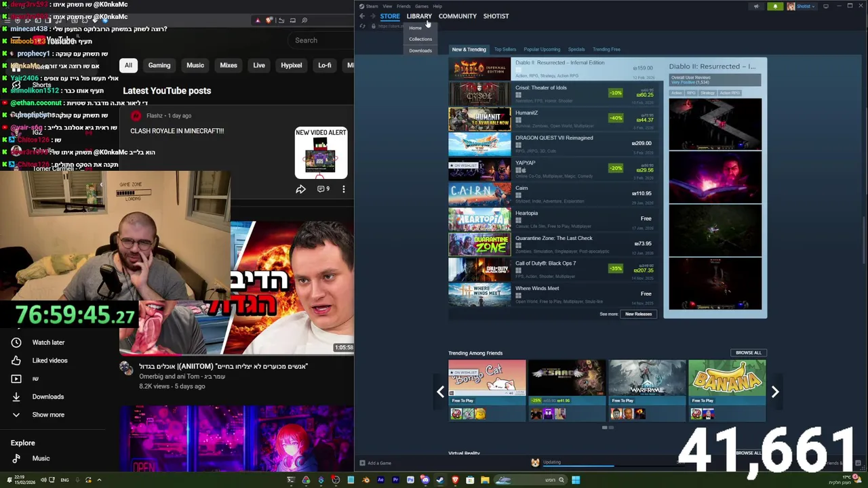This screenshot has height=488, width=868.
Task: Open After Effects from the taskbar
Action: pos(380,480)
